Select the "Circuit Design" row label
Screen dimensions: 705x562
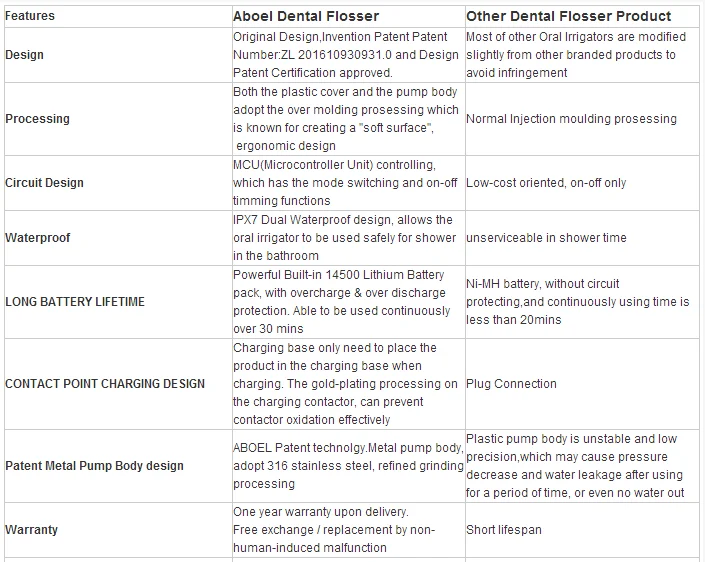point(45,182)
